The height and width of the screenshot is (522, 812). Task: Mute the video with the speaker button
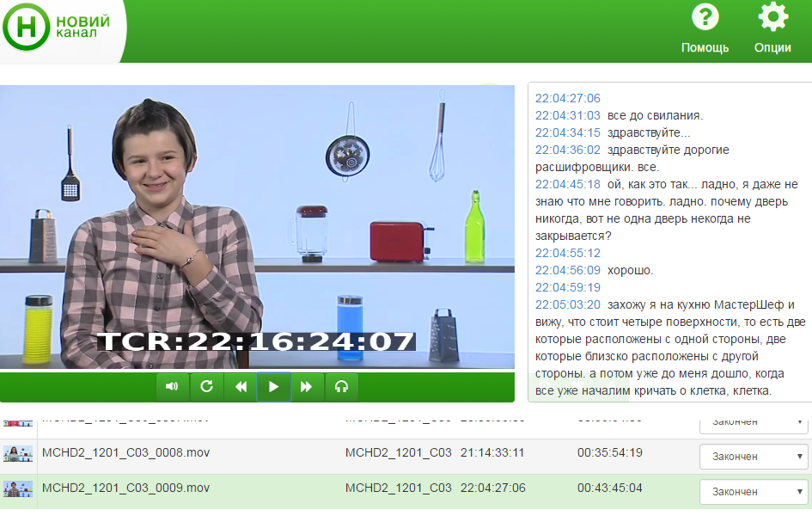(173, 387)
